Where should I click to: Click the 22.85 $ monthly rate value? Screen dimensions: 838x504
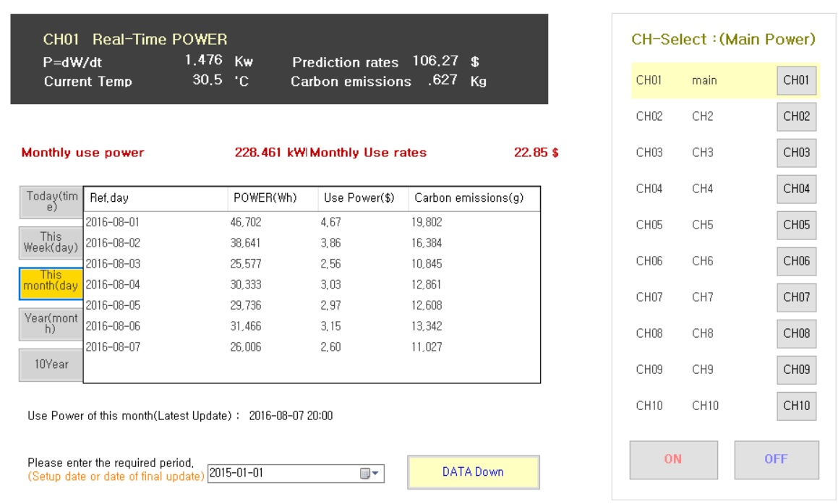pyautogui.click(x=536, y=153)
